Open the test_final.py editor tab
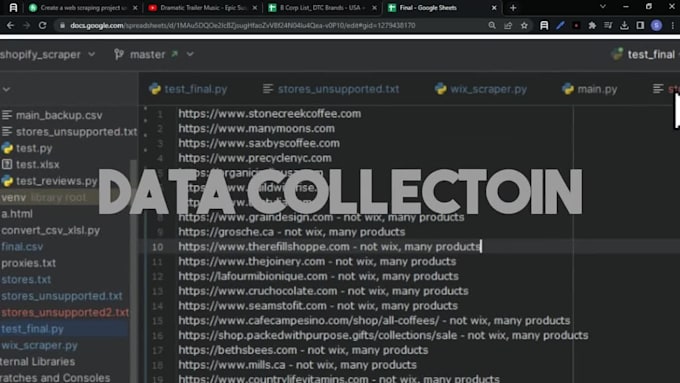 coord(188,89)
